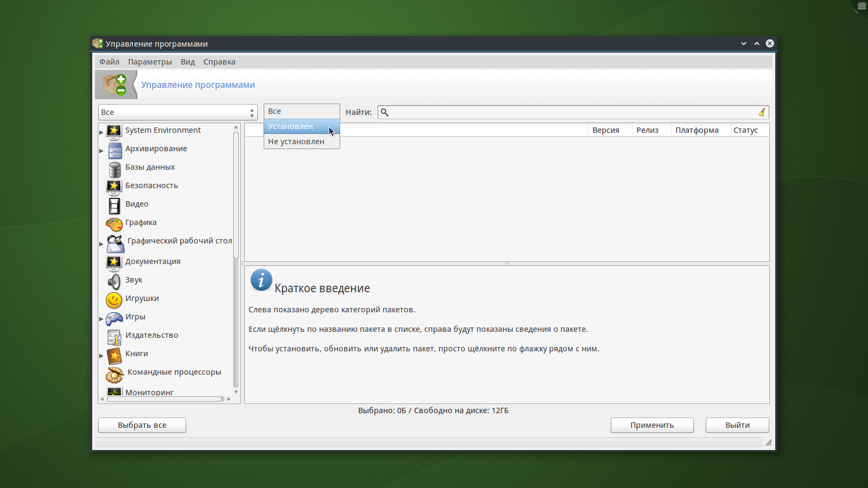Click the Games gamepad icon
The height and width of the screenshot is (488, 868).
pos(114,318)
